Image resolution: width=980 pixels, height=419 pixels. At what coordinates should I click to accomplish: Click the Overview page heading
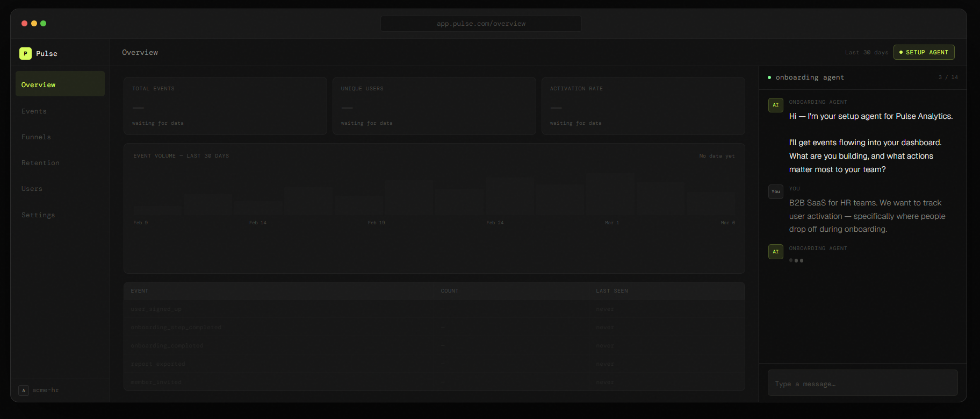tap(140, 52)
